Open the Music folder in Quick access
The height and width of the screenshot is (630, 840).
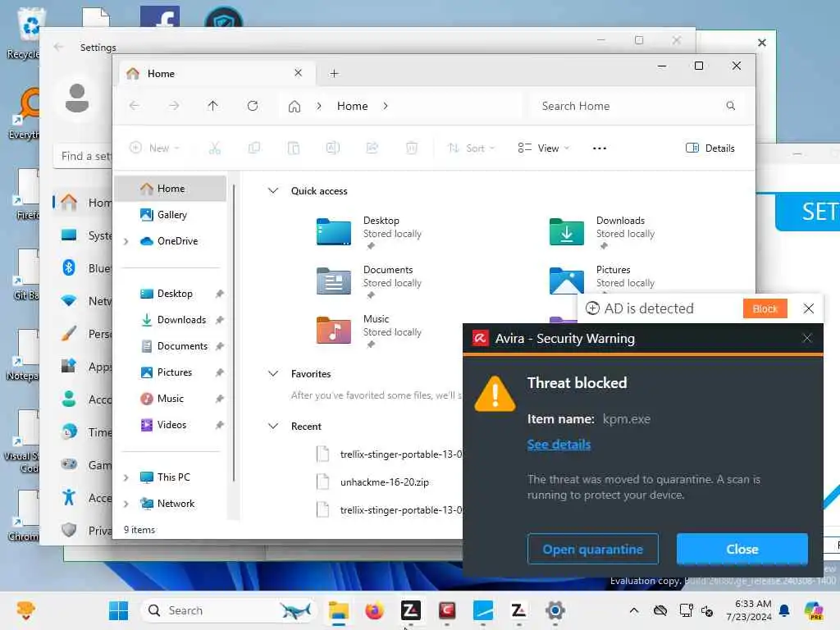click(x=333, y=330)
